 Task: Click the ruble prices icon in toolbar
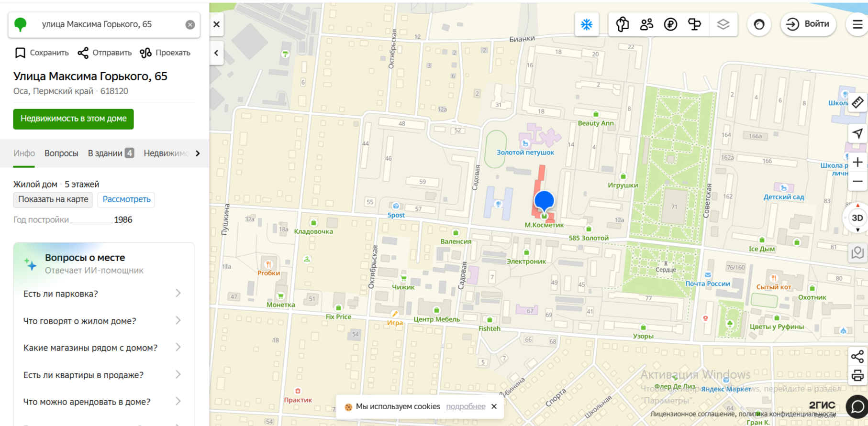670,24
